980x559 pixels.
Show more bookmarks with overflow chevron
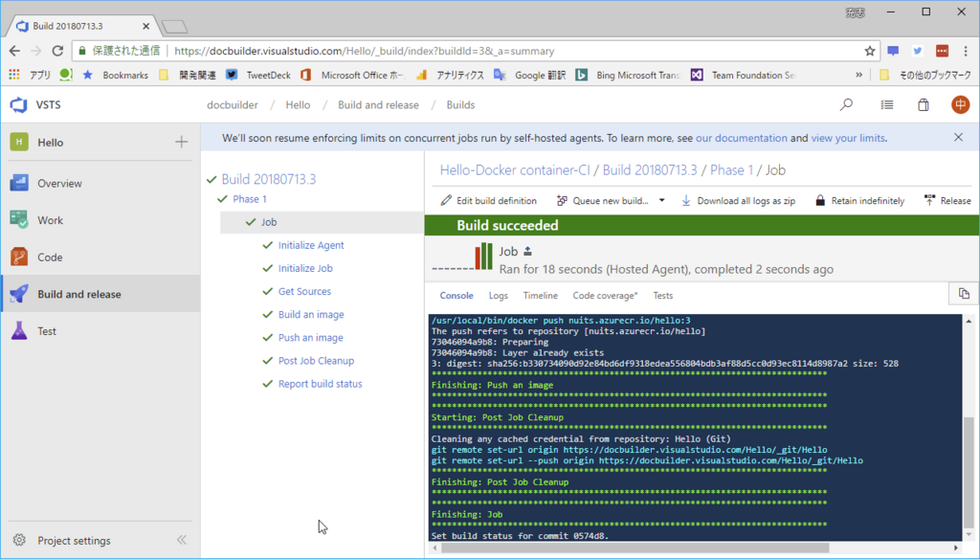(858, 75)
